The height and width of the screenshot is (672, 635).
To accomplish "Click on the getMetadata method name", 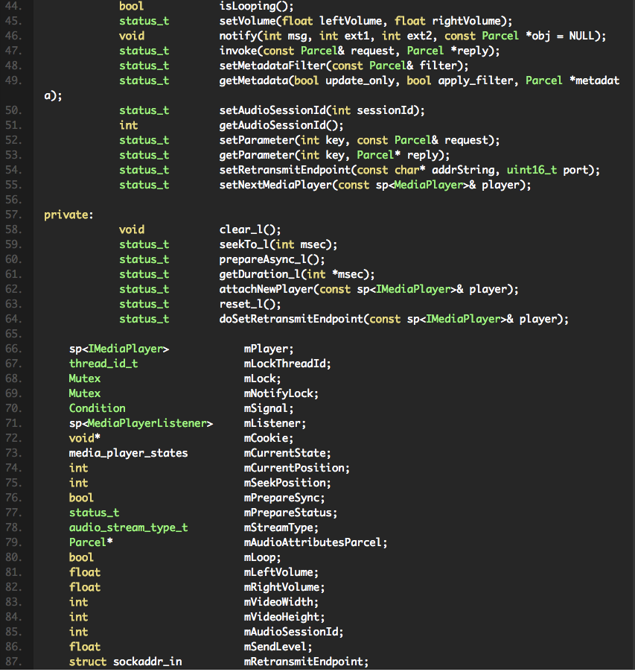I will (253, 80).
